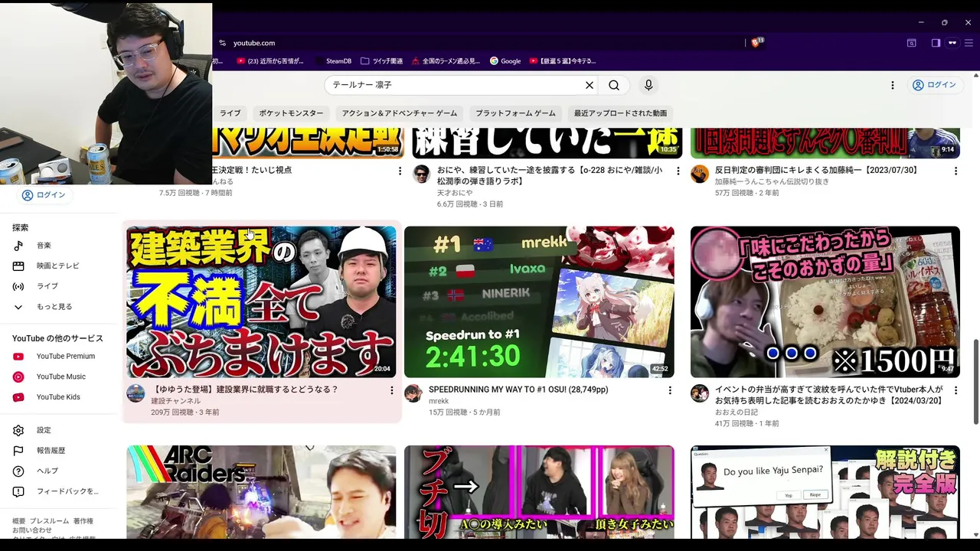Click the top-right ログイン button
Image resolution: width=980 pixels, height=551 pixels.
coord(934,85)
